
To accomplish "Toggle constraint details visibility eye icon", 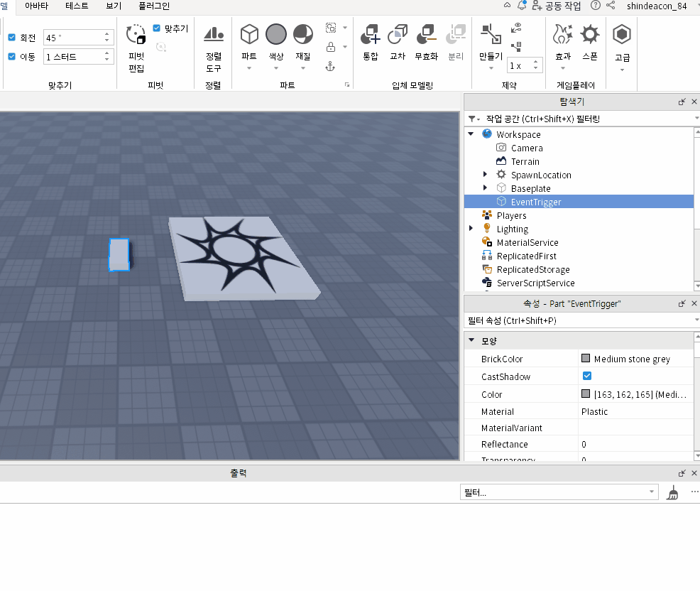I will [516, 28].
